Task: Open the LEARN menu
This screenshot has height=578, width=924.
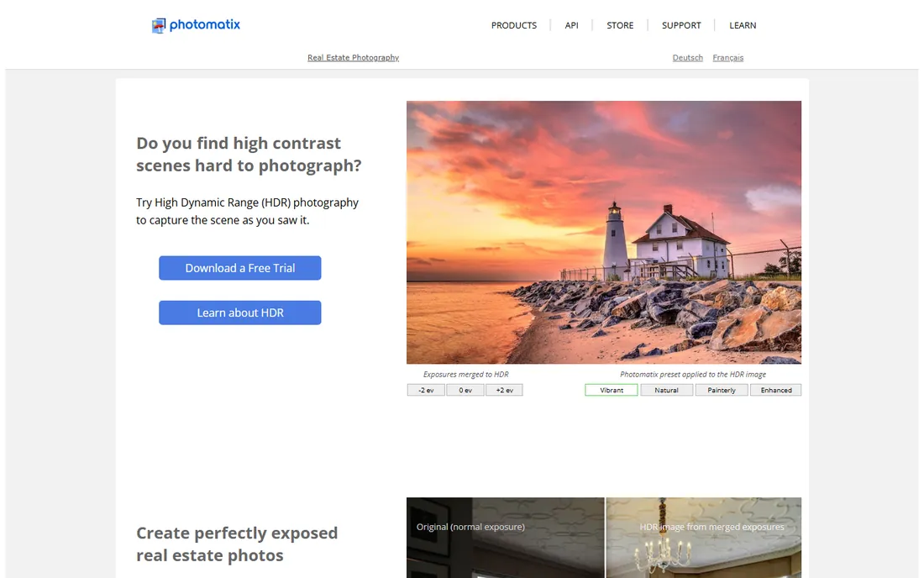Action: pyautogui.click(x=743, y=25)
